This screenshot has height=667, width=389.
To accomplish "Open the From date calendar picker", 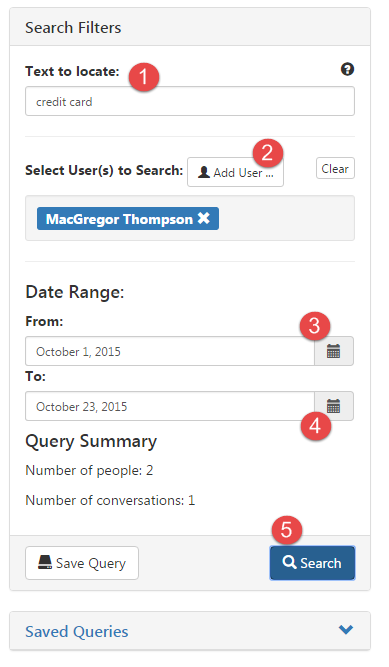I will [334, 351].
